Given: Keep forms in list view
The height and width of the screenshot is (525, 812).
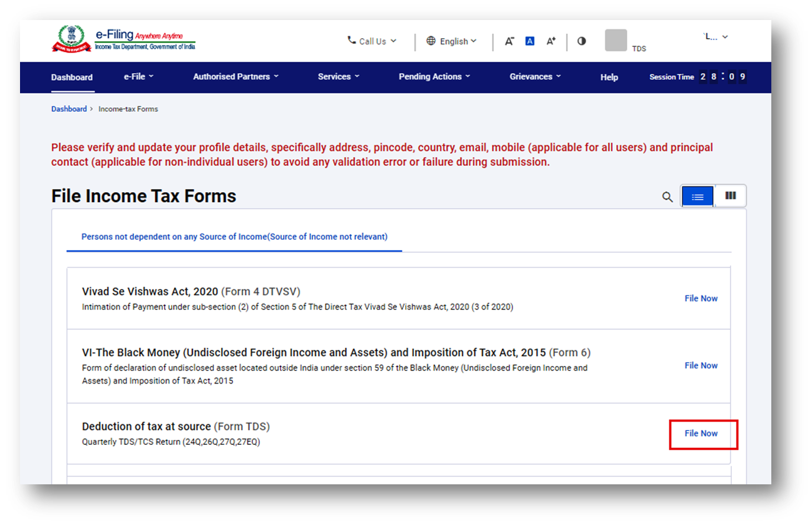Looking at the screenshot, I should tap(697, 195).
